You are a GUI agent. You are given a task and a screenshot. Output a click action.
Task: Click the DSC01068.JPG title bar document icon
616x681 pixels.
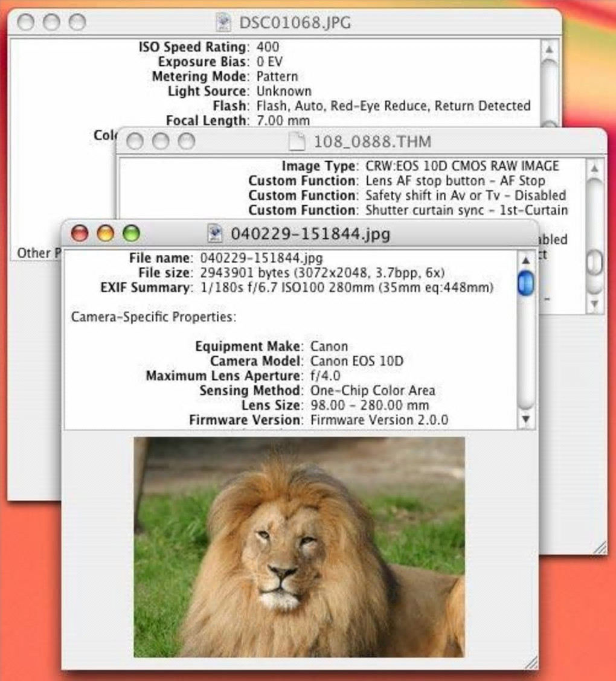(223, 22)
